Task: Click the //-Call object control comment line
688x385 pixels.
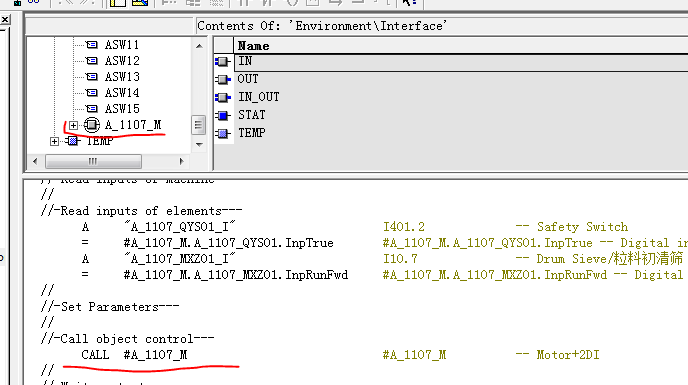Action: [x=127, y=339]
